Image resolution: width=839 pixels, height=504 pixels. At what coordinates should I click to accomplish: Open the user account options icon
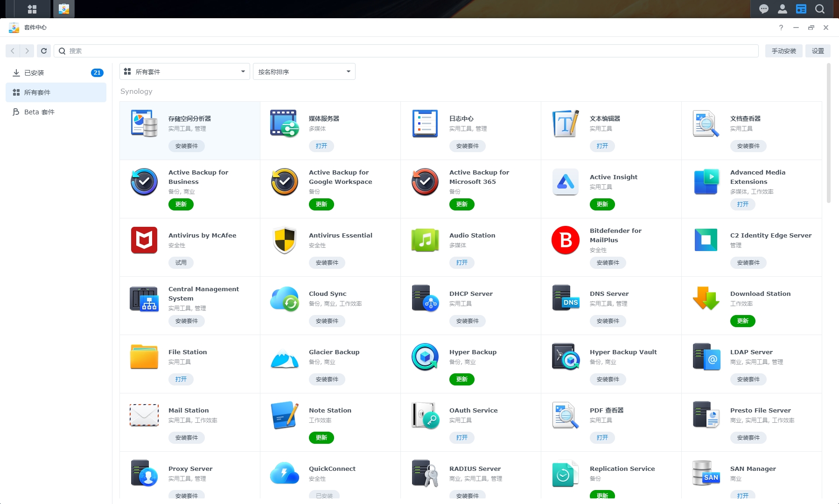click(x=783, y=9)
